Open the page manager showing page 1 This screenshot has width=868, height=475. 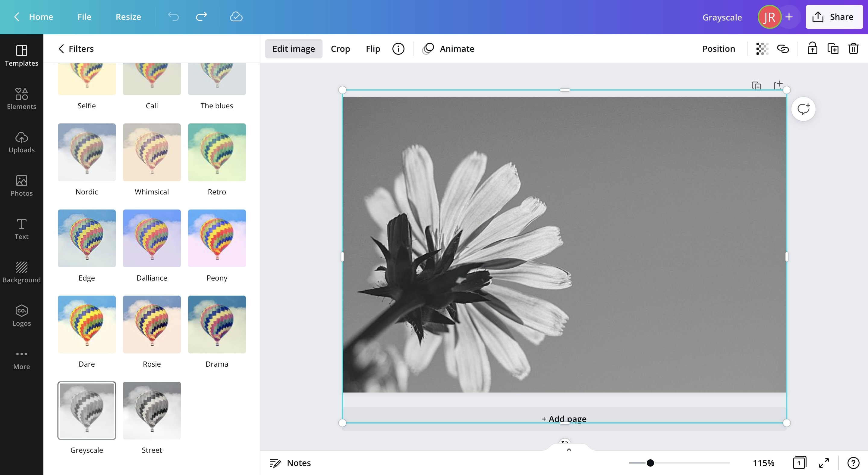[x=800, y=463]
